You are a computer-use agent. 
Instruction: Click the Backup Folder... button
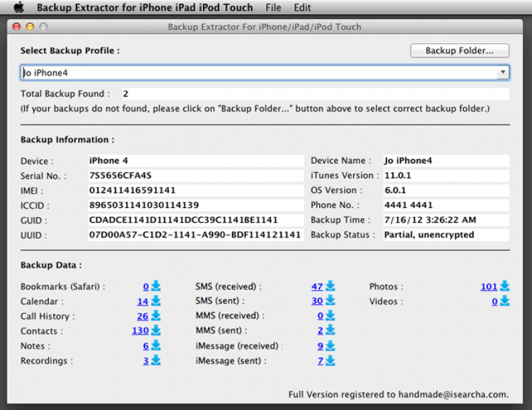coord(460,50)
